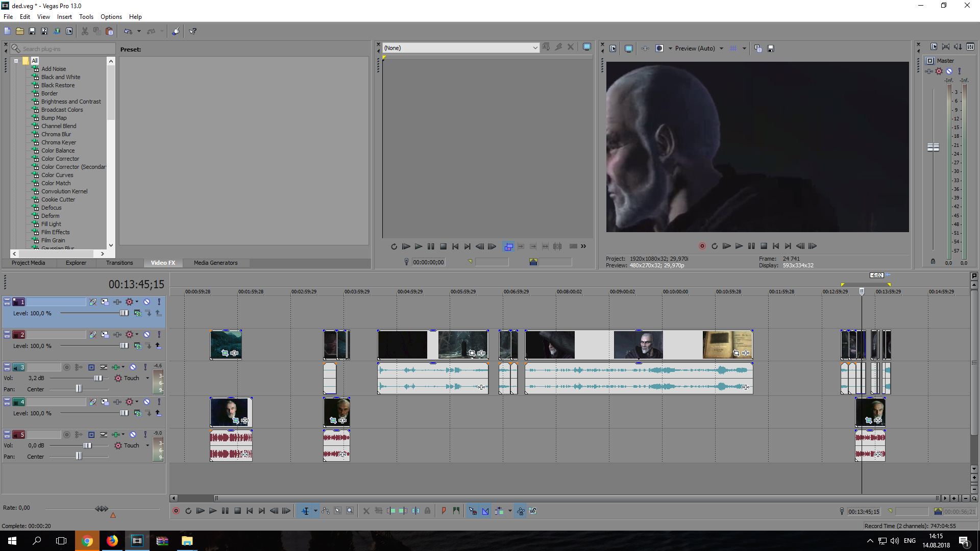The width and height of the screenshot is (980, 551).
Task: Open the Insert menu
Action: 64,17
